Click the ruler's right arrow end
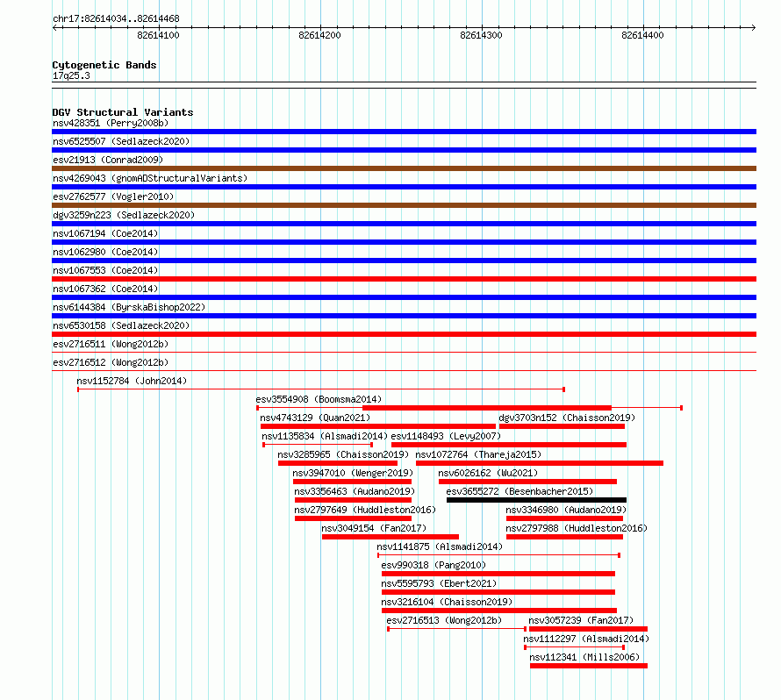 point(754,28)
